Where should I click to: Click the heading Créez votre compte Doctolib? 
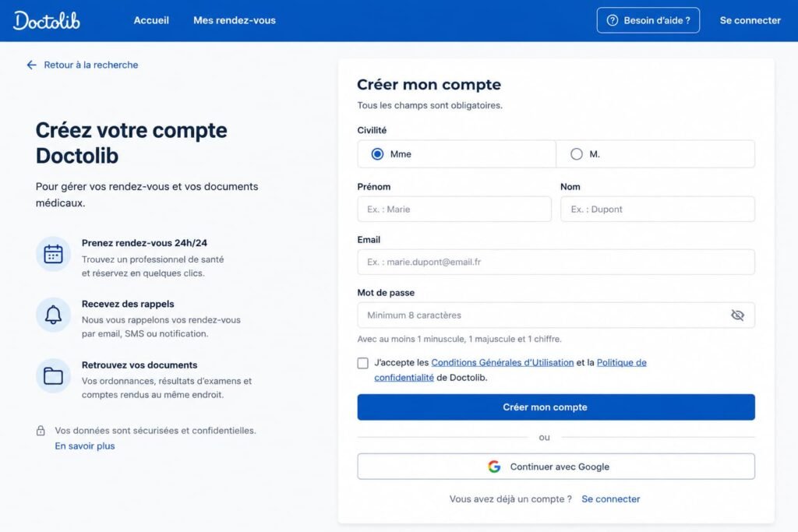[x=131, y=143]
